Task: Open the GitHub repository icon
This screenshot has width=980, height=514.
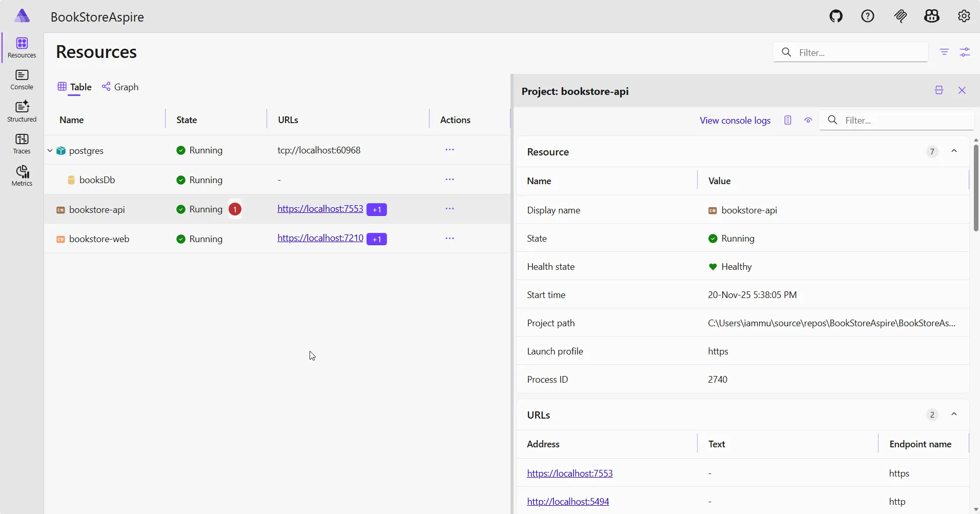Action: [x=835, y=16]
